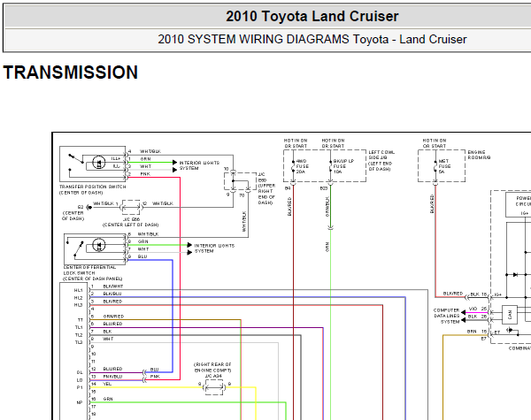Click the '2010 Toyota Land Cruiser' title

[312, 16]
